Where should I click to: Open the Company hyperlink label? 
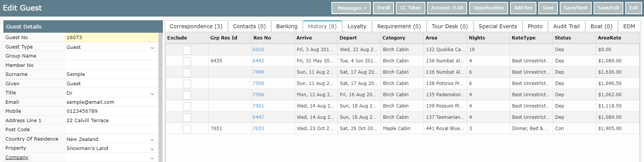[17, 157]
